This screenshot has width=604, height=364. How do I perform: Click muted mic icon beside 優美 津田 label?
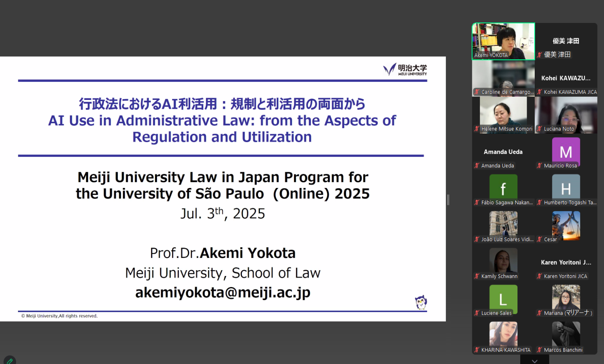(x=540, y=55)
